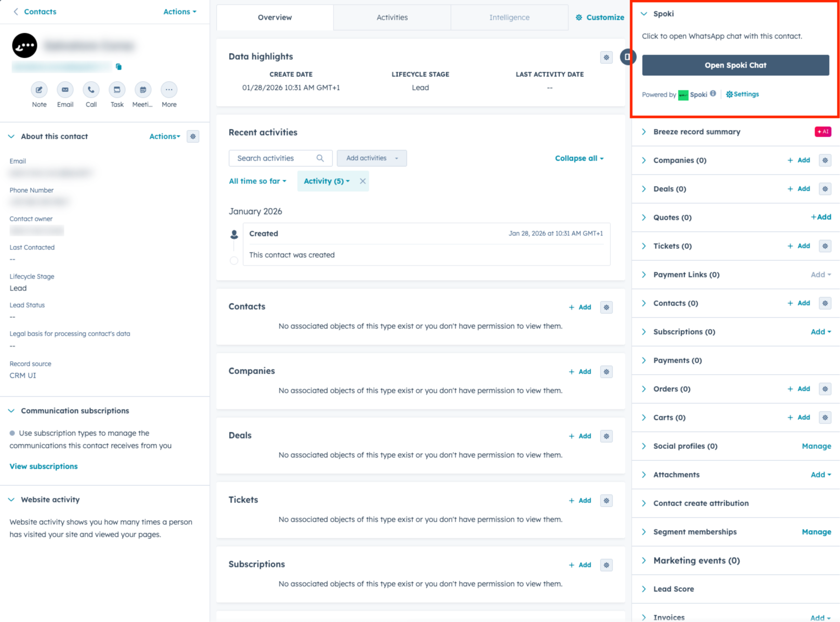This screenshot has height=622, width=840.
Task: Switch to the Activities tab
Action: click(392, 17)
